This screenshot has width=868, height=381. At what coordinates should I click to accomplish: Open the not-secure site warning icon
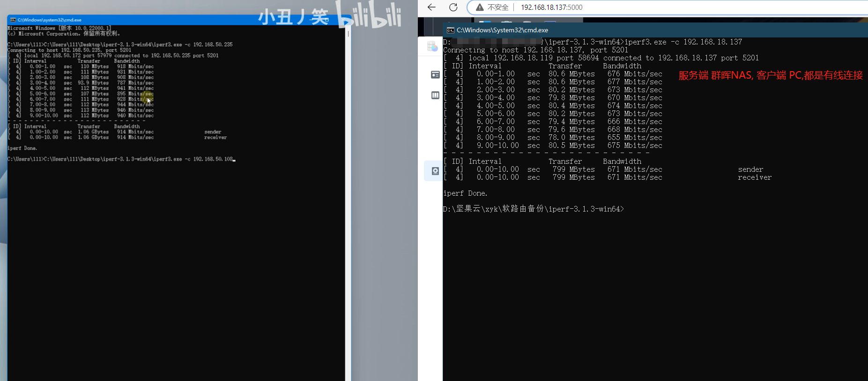pyautogui.click(x=480, y=7)
